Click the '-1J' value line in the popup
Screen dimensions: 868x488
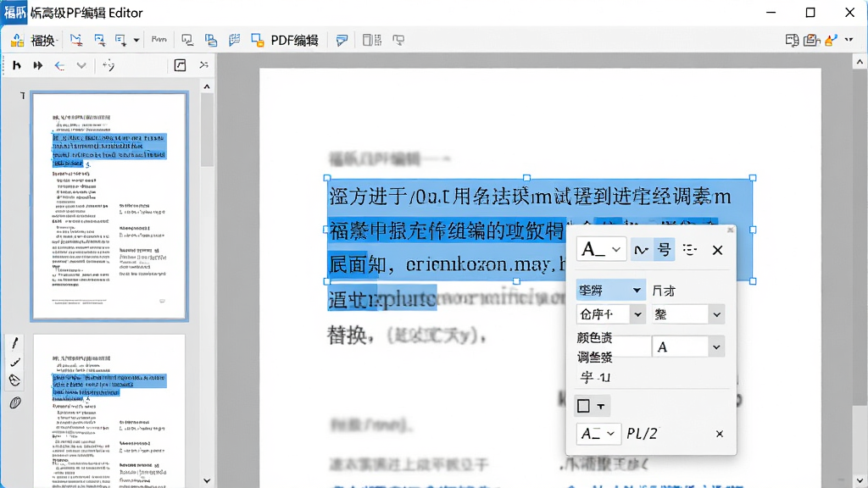point(595,377)
